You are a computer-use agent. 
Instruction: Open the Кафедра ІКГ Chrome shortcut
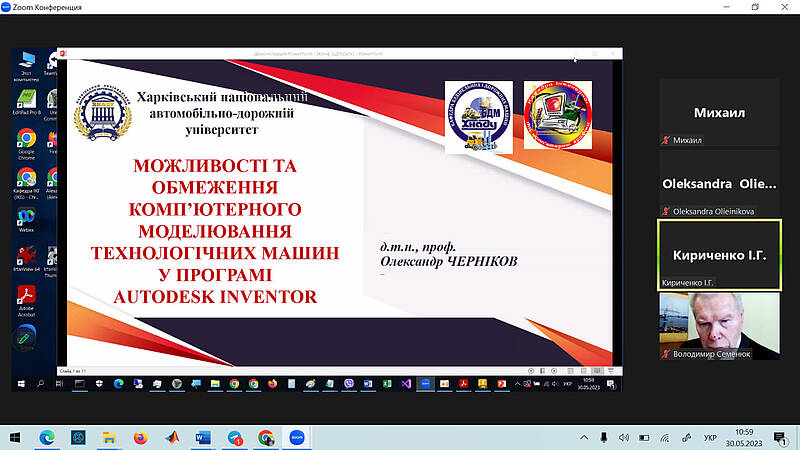click(26, 184)
